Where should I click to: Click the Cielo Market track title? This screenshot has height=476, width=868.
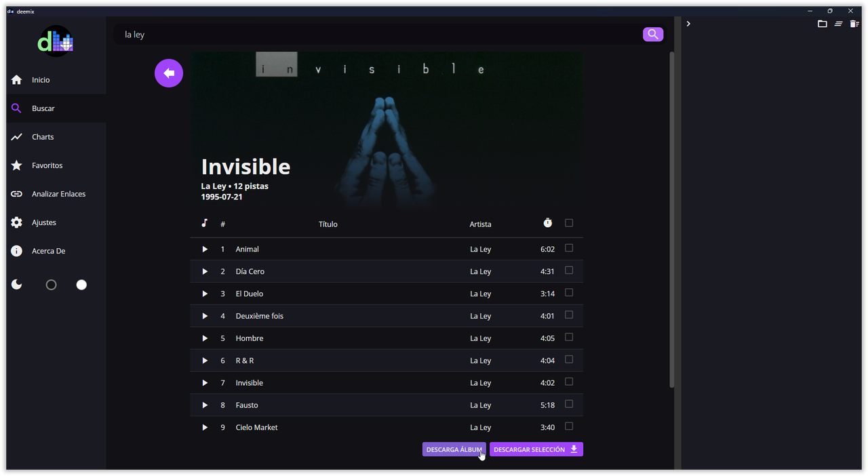[x=256, y=428]
